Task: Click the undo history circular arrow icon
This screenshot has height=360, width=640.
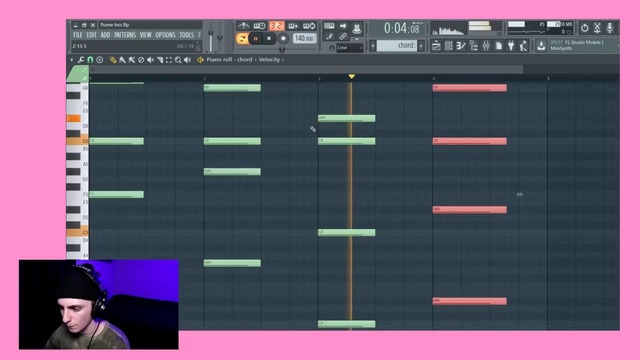Action: click(584, 28)
